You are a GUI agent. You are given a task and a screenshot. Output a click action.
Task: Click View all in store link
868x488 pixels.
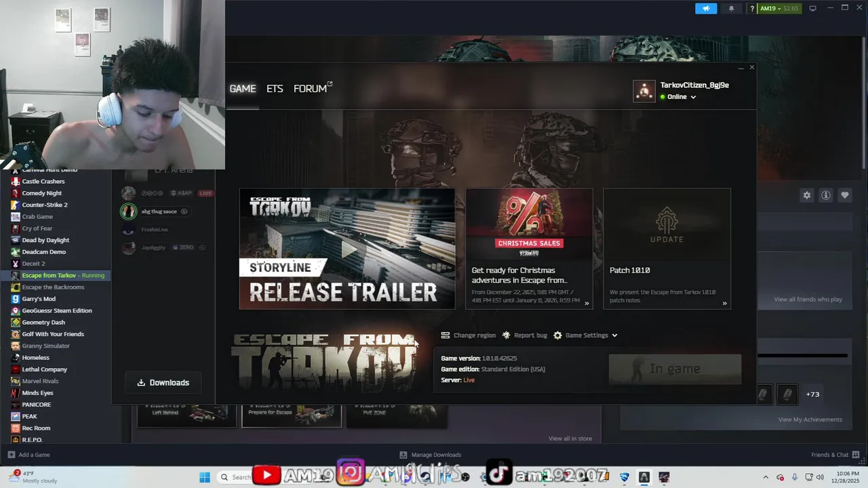(570, 439)
